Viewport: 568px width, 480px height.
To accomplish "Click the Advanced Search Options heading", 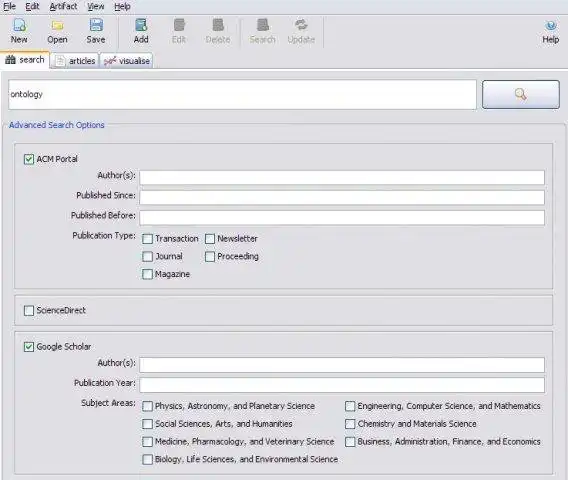I will 57,125.
